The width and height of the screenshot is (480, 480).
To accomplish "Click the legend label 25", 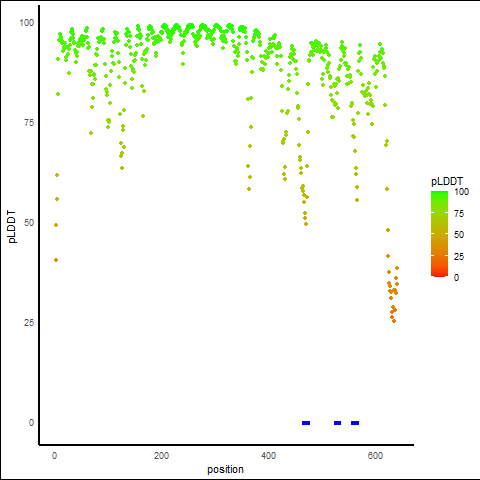I will point(459,256).
